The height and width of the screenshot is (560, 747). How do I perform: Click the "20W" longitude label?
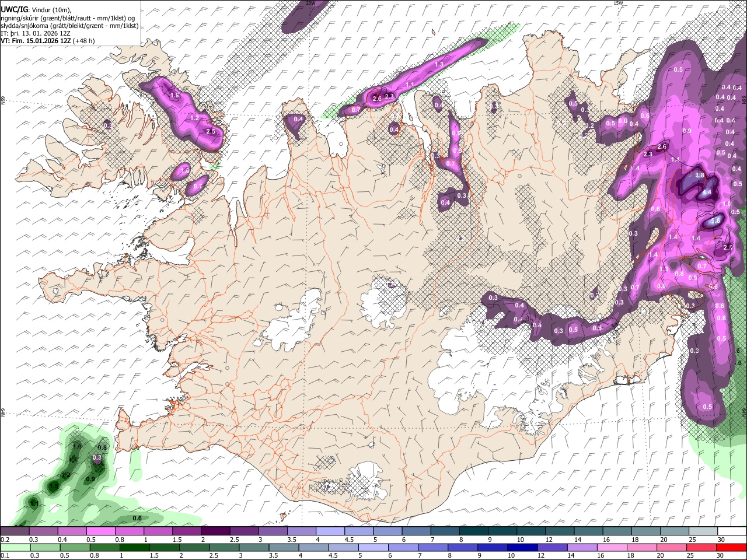310,3
